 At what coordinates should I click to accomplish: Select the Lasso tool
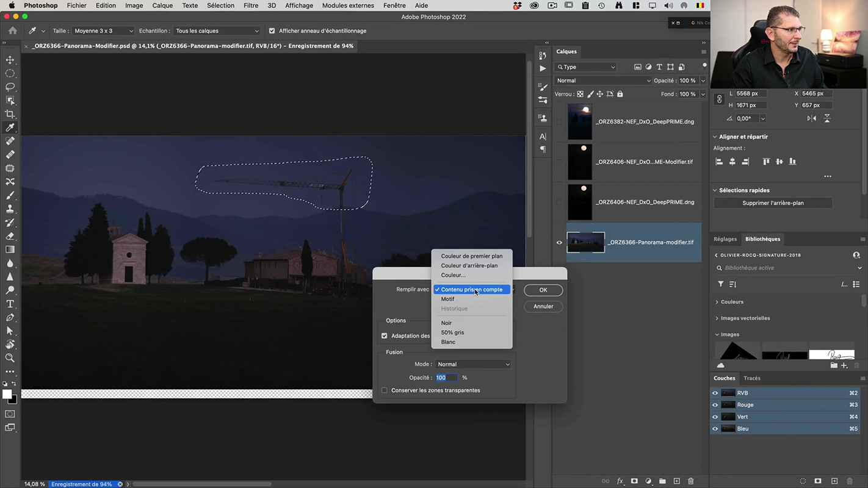[x=10, y=87]
